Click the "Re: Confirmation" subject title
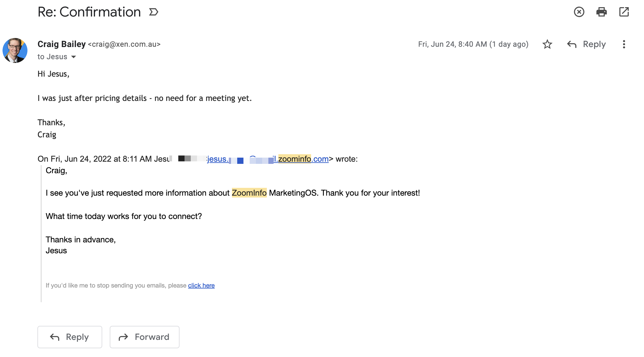 (x=89, y=12)
